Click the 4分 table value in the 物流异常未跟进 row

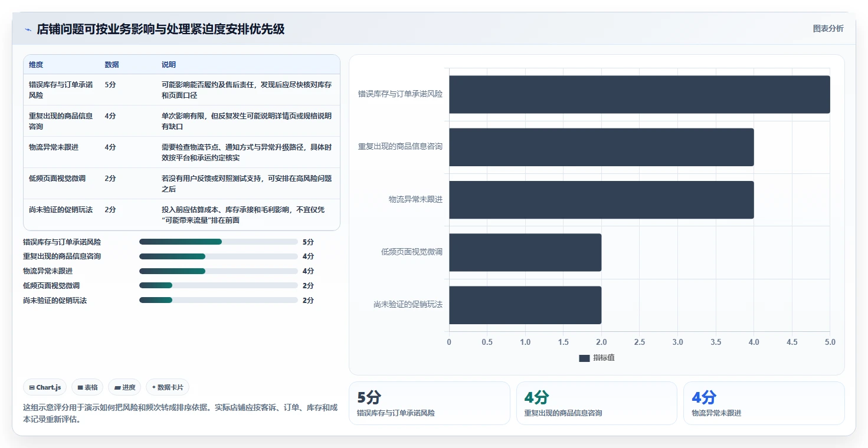tap(110, 147)
